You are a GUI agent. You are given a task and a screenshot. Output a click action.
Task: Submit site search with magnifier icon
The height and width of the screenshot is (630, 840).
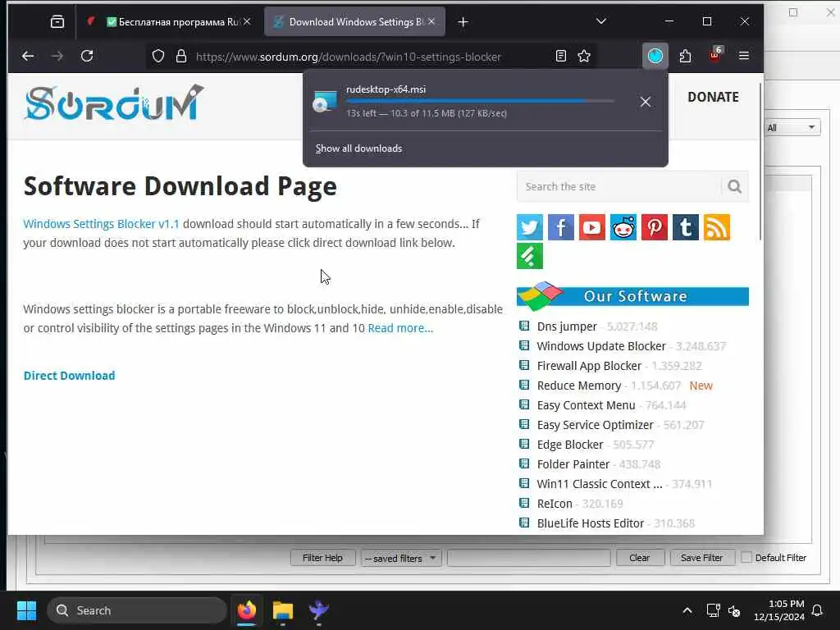click(x=734, y=186)
